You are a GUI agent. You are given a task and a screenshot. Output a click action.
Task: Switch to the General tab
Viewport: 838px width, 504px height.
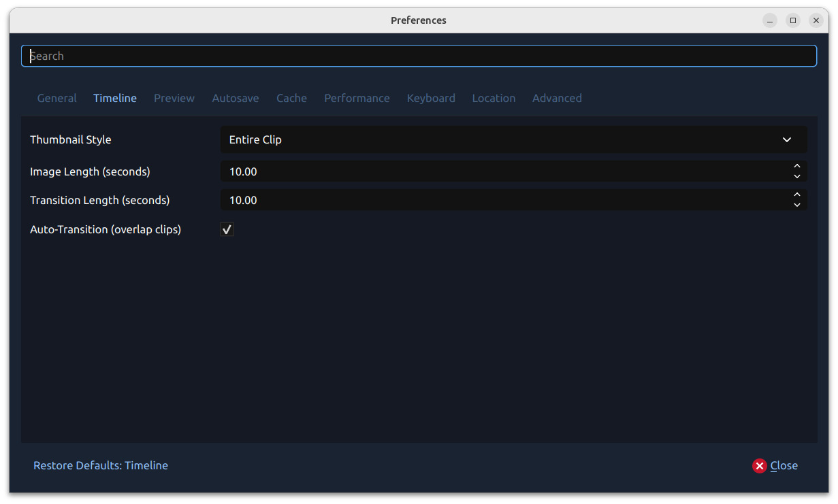click(x=57, y=98)
